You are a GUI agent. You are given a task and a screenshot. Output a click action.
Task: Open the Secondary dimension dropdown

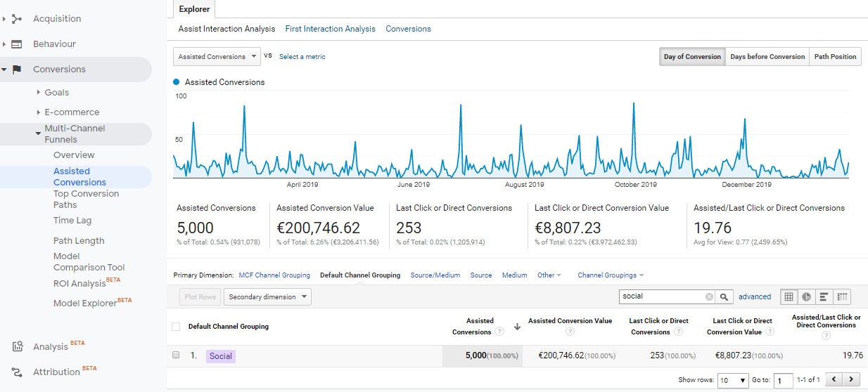[x=267, y=296]
